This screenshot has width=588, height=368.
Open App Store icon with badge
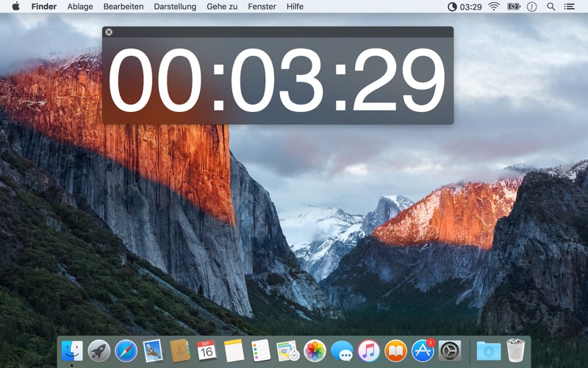tap(423, 351)
